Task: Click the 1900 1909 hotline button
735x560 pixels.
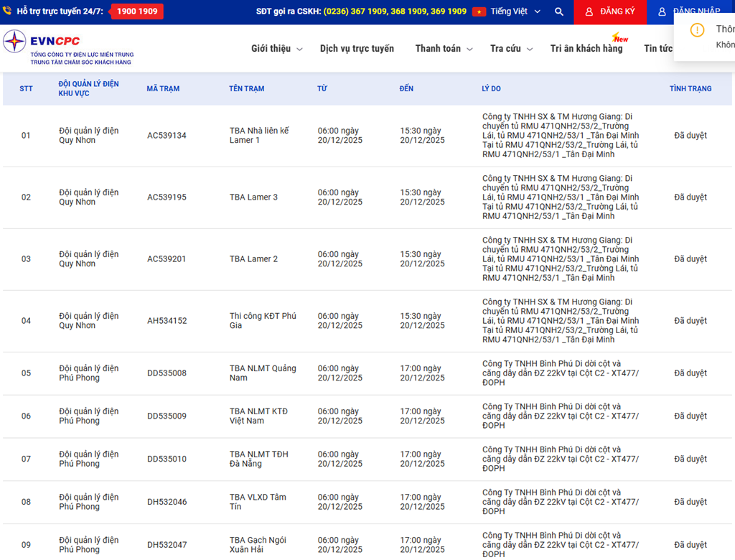Action: (137, 11)
